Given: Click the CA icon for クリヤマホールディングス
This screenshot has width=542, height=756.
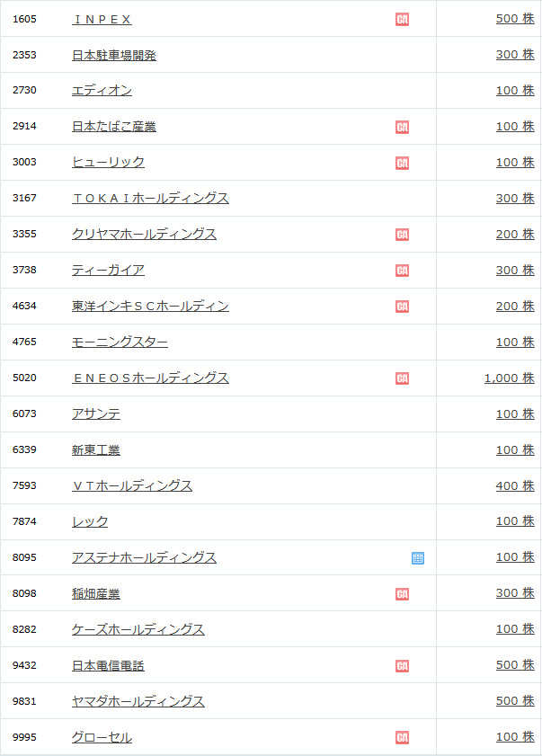Looking at the screenshot, I should coord(402,235).
